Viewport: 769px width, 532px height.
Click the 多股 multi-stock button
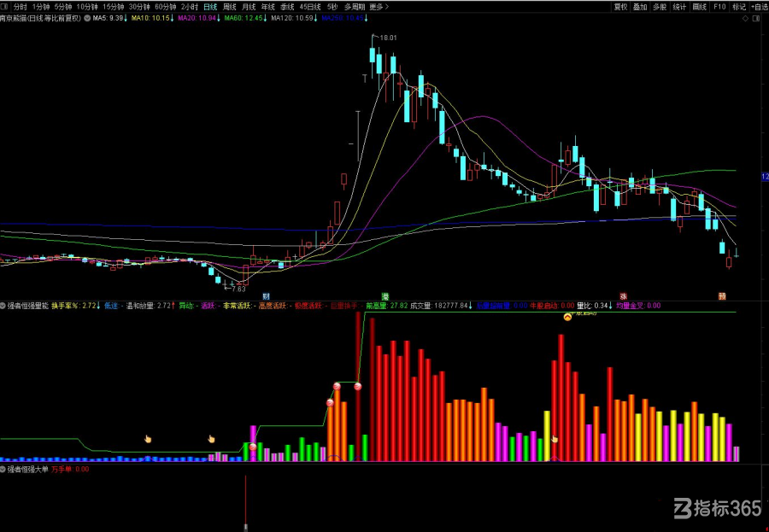(660, 7)
